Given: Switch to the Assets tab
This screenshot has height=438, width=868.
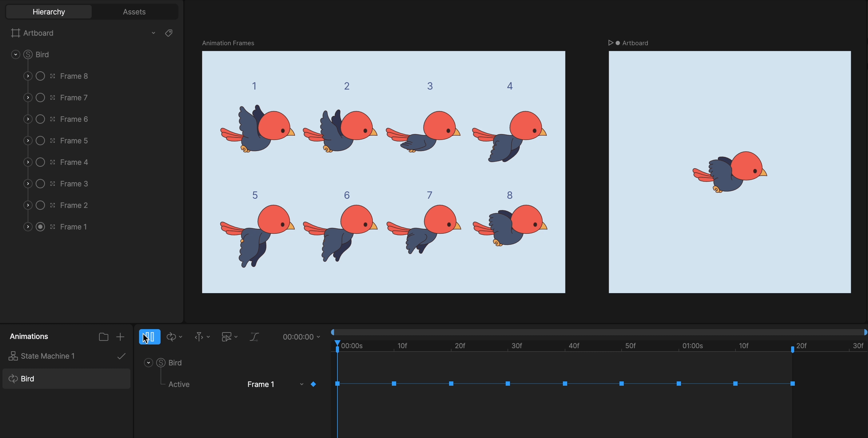Looking at the screenshot, I should [x=134, y=12].
